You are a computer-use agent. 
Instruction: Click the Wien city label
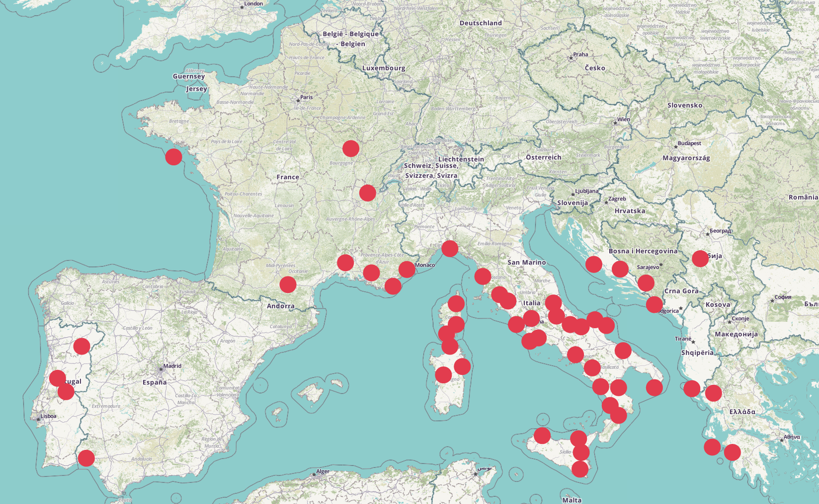623,120
